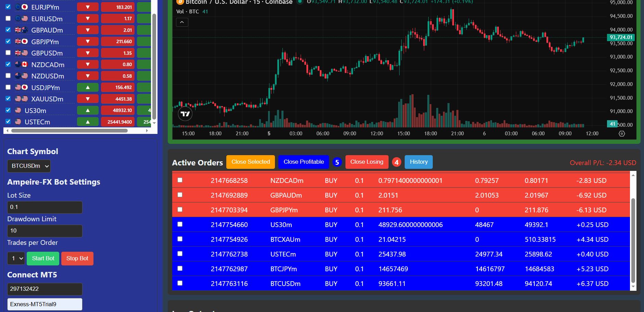Enable the EURUSDm symbol checkbox
Viewport: 644px width, 312px height.
(x=8, y=18)
